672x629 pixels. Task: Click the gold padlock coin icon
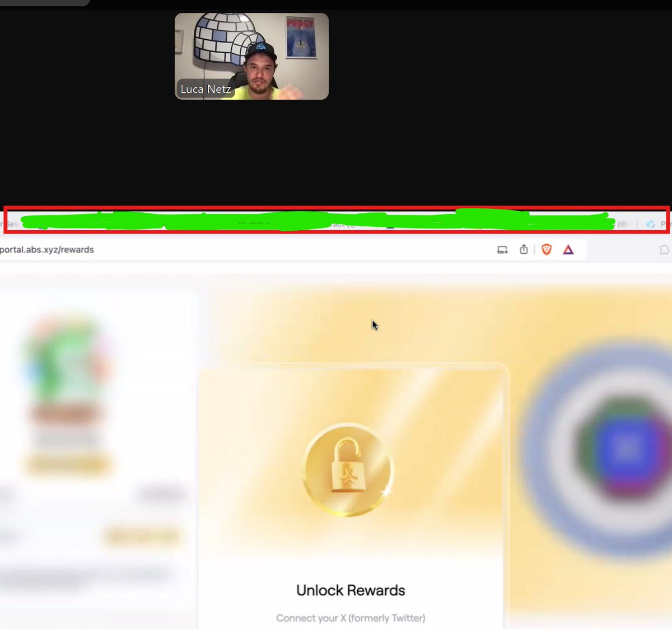coord(349,469)
